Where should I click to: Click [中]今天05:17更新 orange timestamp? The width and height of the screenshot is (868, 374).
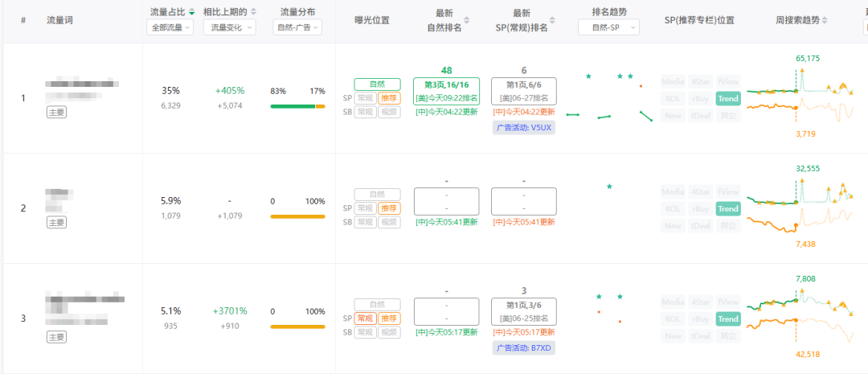(524, 332)
